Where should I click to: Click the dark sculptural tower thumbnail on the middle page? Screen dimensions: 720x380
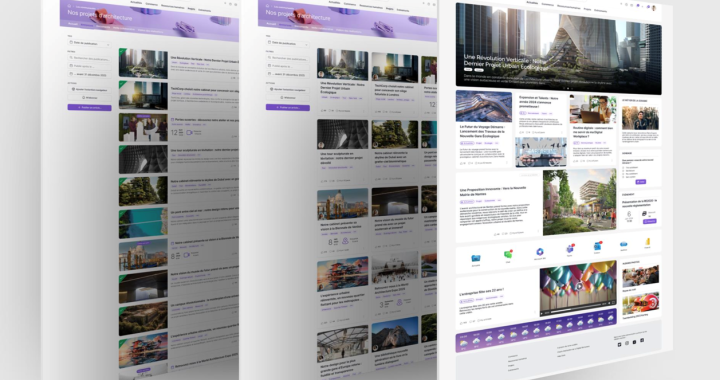(x=342, y=134)
